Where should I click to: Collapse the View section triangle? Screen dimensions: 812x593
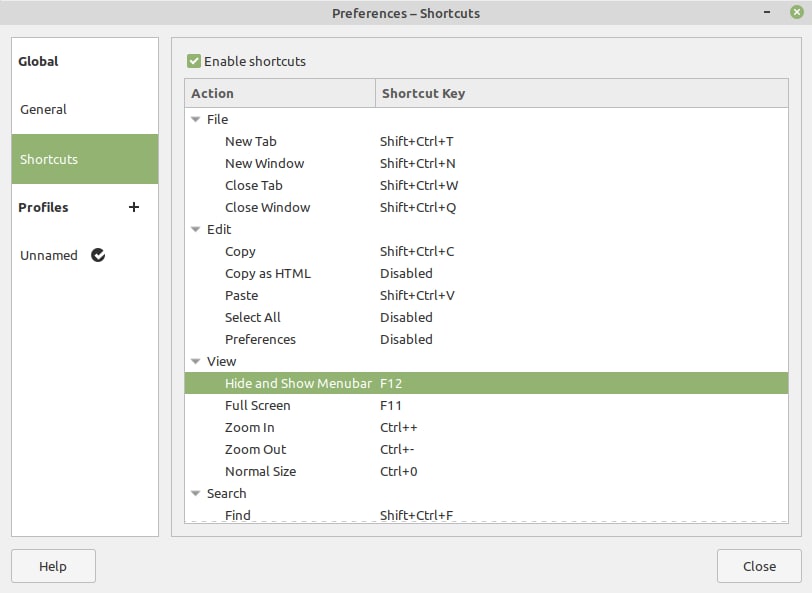click(196, 361)
